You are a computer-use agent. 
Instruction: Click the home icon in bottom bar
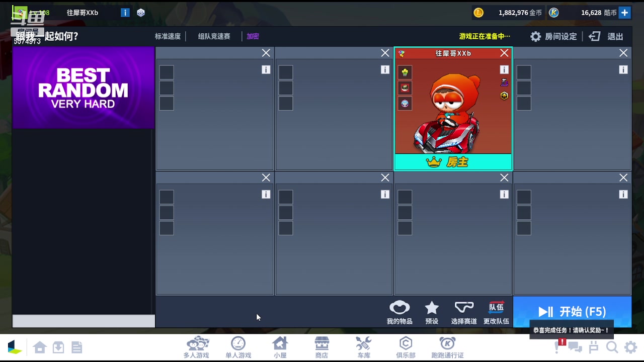click(x=40, y=347)
